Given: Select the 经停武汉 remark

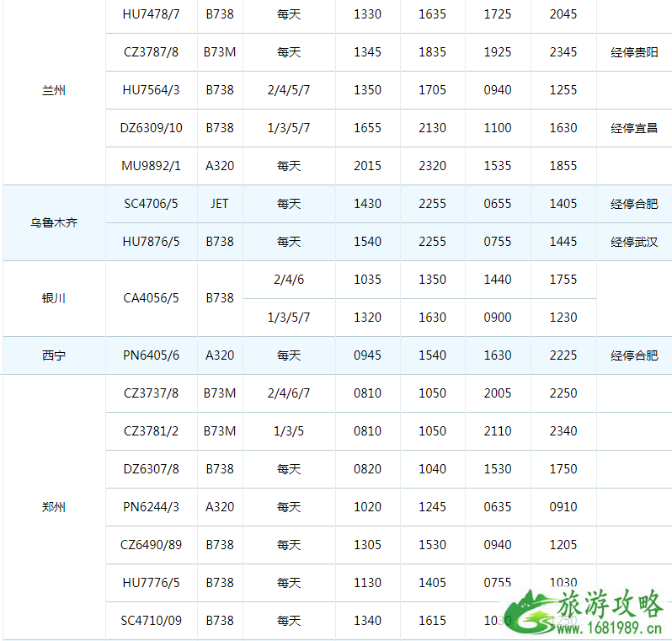Looking at the screenshot, I should [x=634, y=242].
